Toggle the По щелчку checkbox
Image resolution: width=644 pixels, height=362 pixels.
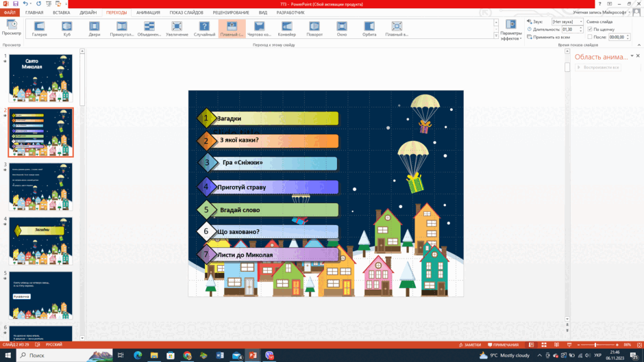point(590,29)
